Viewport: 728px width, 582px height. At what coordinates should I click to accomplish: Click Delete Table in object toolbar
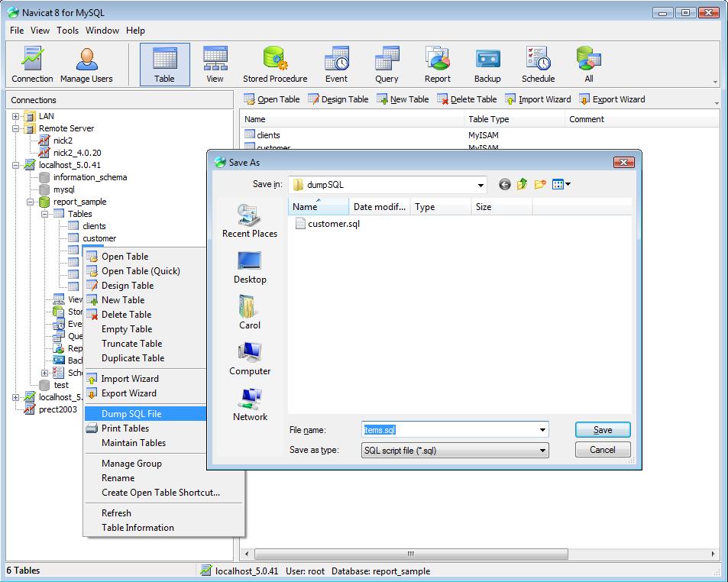click(x=467, y=99)
